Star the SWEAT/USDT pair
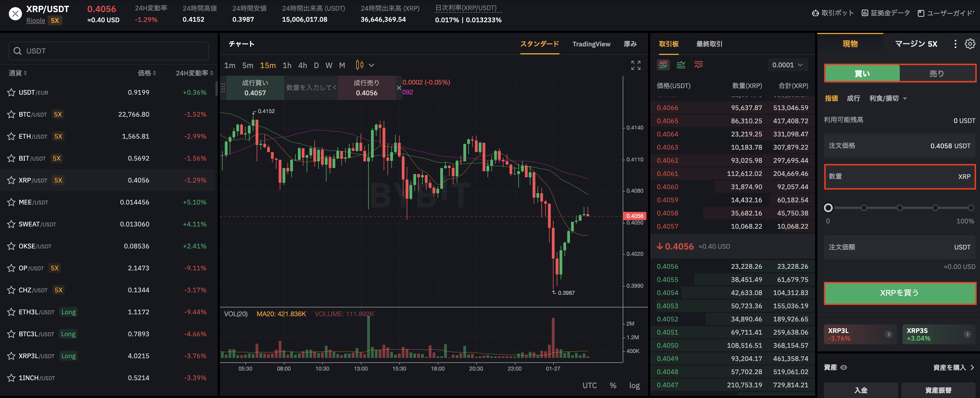 coord(12,224)
